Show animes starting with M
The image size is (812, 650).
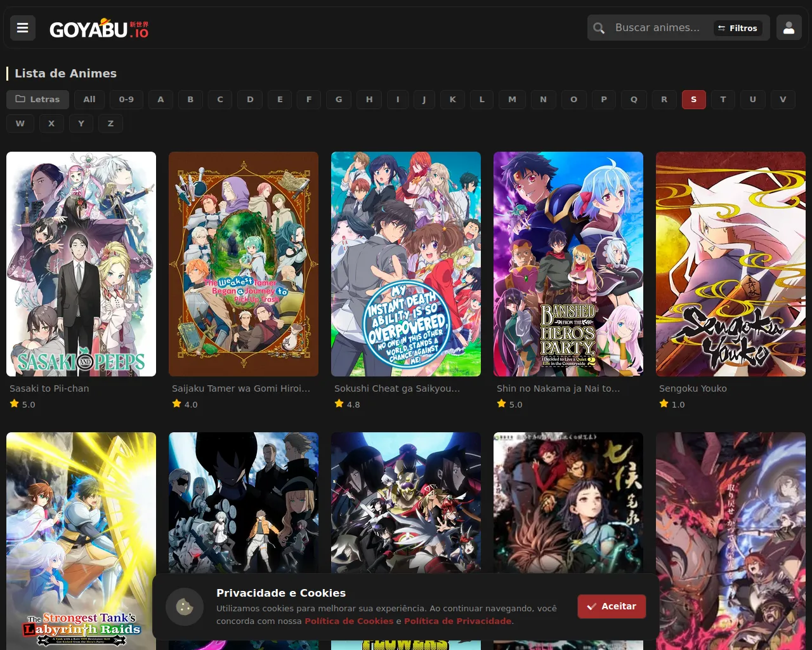[513, 99]
